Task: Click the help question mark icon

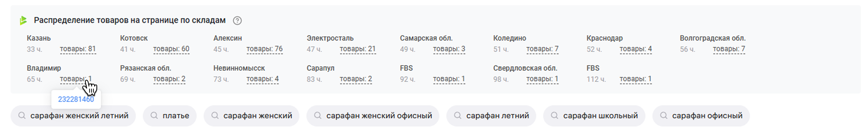Action: [237, 21]
